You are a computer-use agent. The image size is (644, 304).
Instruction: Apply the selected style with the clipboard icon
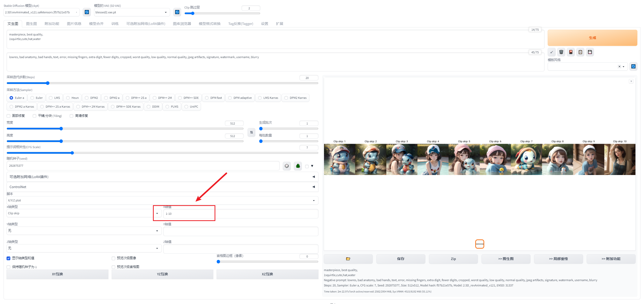(580, 52)
